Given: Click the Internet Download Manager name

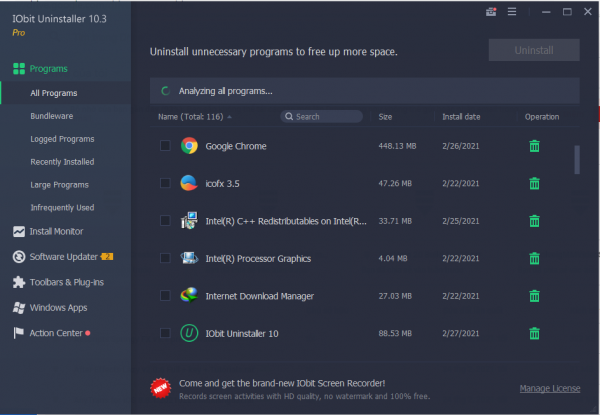Looking at the screenshot, I should click(260, 296).
